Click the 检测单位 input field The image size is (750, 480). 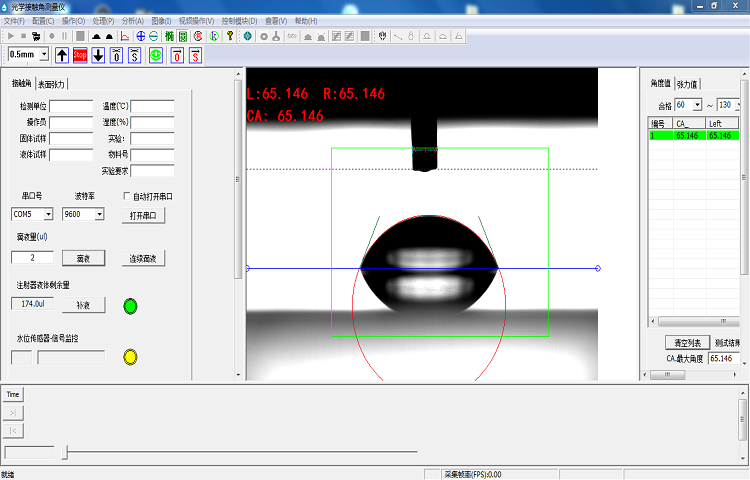[71, 106]
